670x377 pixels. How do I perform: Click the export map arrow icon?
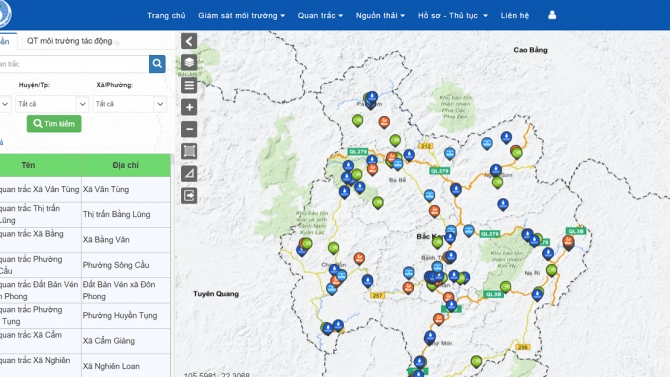tap(189, 196)
